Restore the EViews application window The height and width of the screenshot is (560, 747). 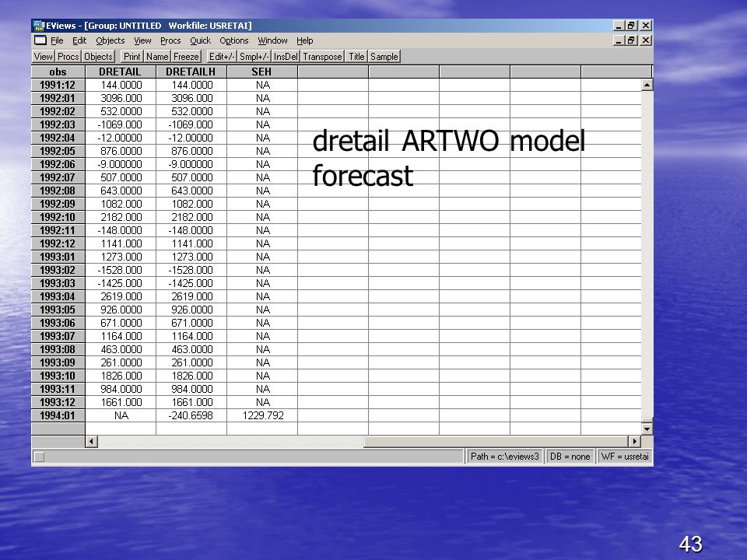pyautogui.click(x=632, y=26)
